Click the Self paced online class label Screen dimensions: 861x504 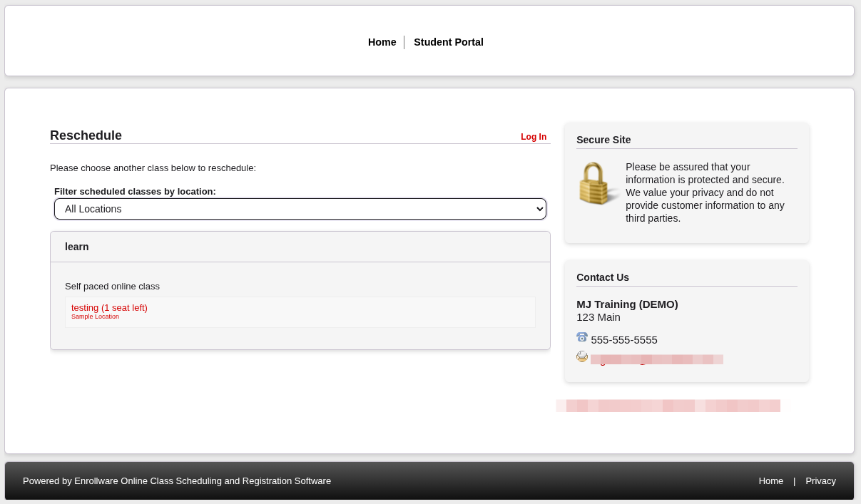click(x=112, y=287)
